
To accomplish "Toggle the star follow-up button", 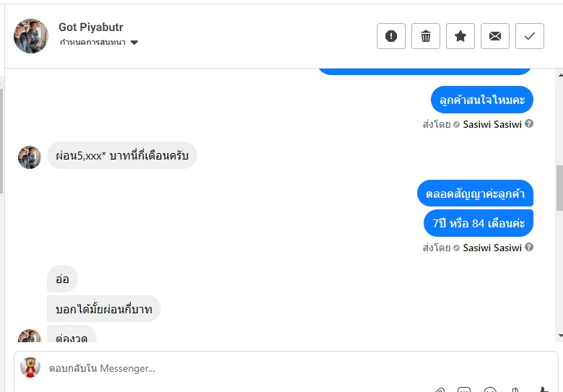I will [461, 36].
